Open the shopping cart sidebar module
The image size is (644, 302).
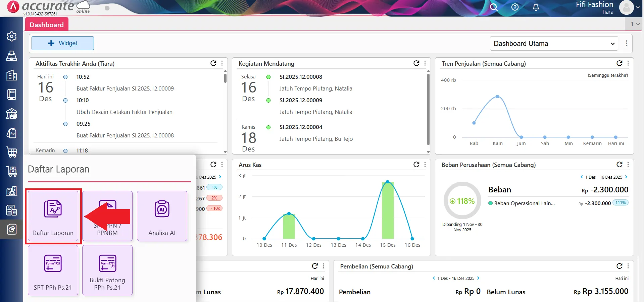point(12,152)
